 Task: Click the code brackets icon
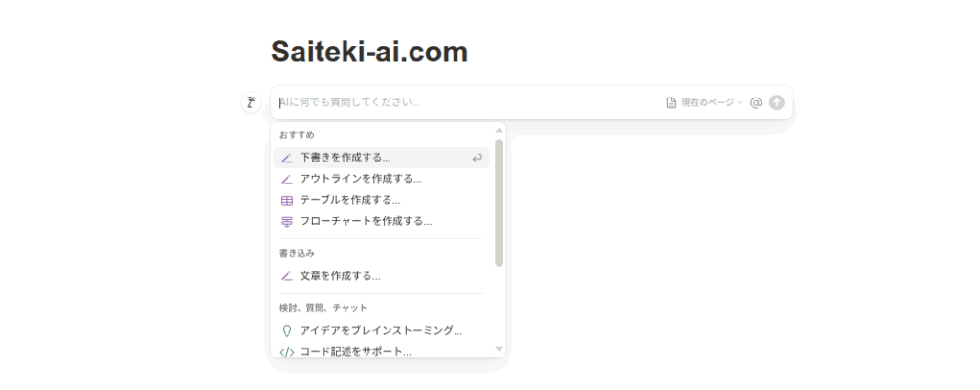pyautogui.click(x=287, y=352)
